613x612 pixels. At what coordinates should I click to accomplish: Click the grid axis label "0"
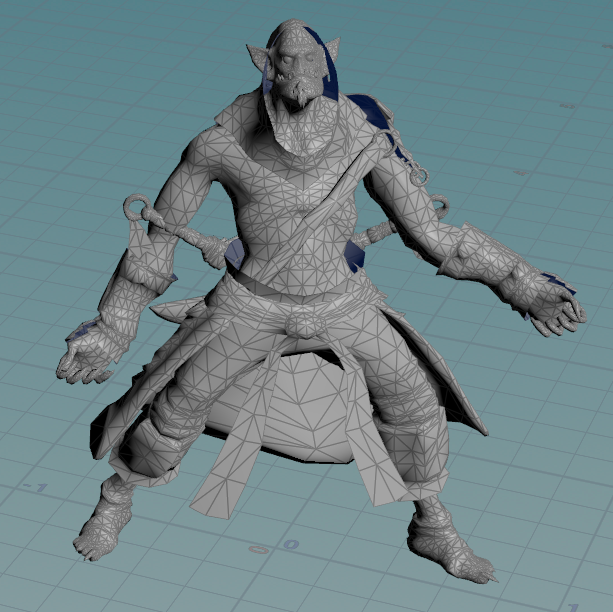coord(291,544)
